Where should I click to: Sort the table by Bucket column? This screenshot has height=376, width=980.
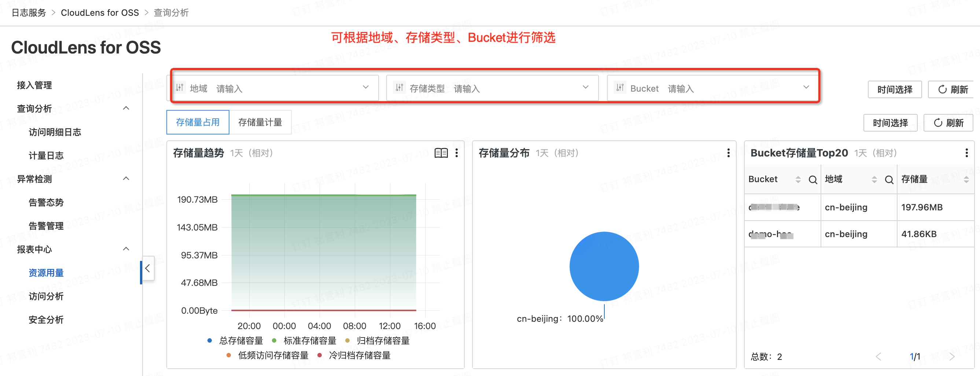coord(798,179)
